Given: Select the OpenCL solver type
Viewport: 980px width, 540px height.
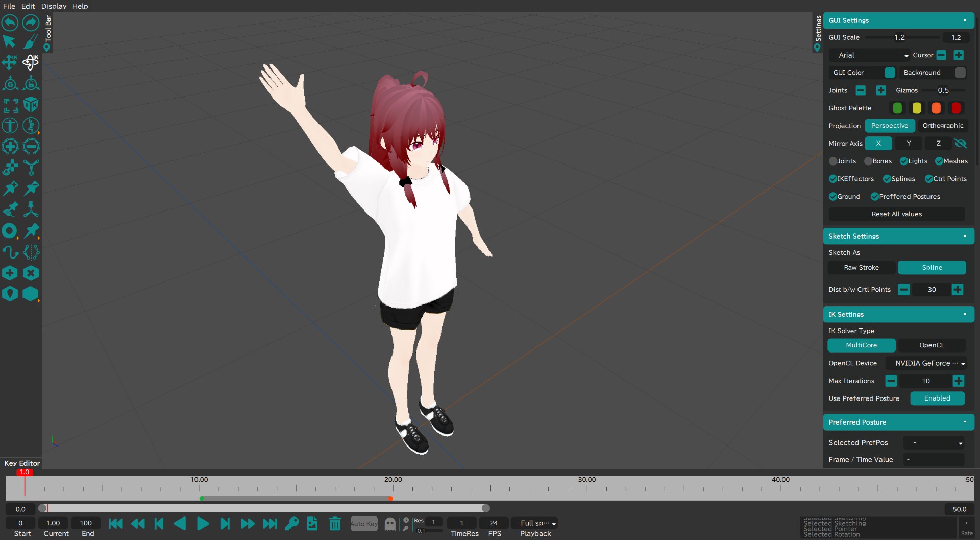Looking at the screenshot, I should [932, 345].
